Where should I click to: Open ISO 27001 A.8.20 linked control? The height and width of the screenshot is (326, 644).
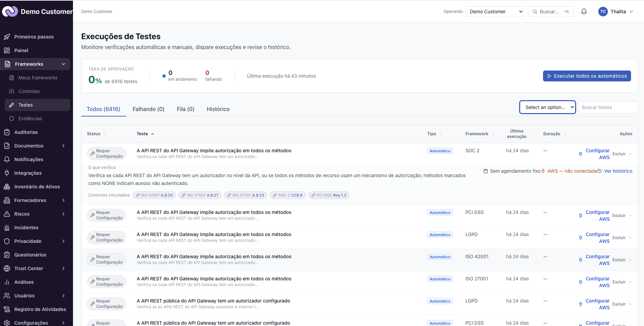tap(154, 195)
